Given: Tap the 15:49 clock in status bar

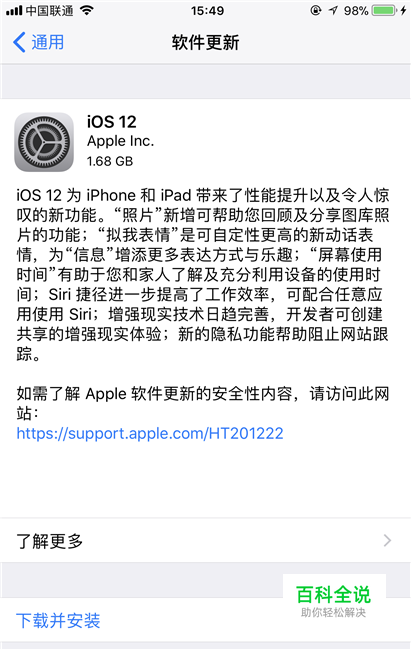Looking at the screenshot, I should click(x=207, y=10).
